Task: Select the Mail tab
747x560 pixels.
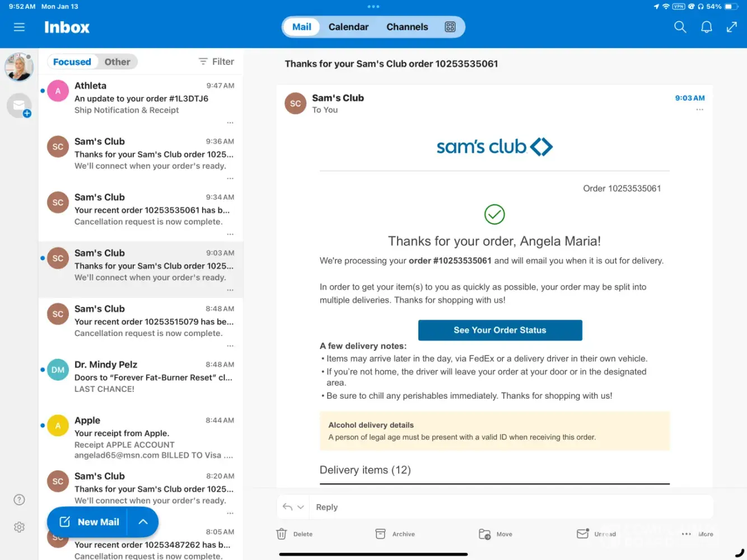Action: 301,27
